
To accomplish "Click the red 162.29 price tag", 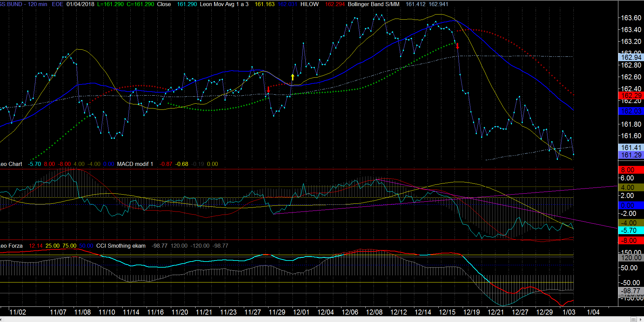I will 631,96.
